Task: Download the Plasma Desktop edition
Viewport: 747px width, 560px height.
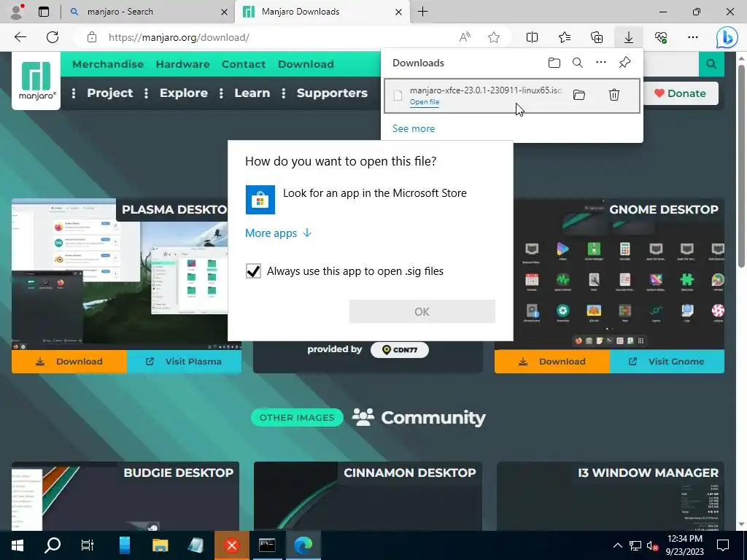Action: click(69, 362)
